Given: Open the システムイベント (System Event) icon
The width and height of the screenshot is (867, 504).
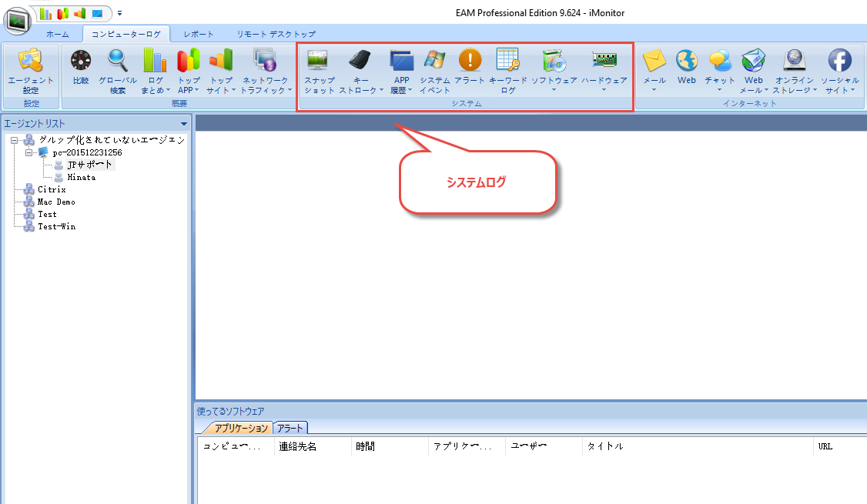Looking at the screenshot, I should 435,61.
